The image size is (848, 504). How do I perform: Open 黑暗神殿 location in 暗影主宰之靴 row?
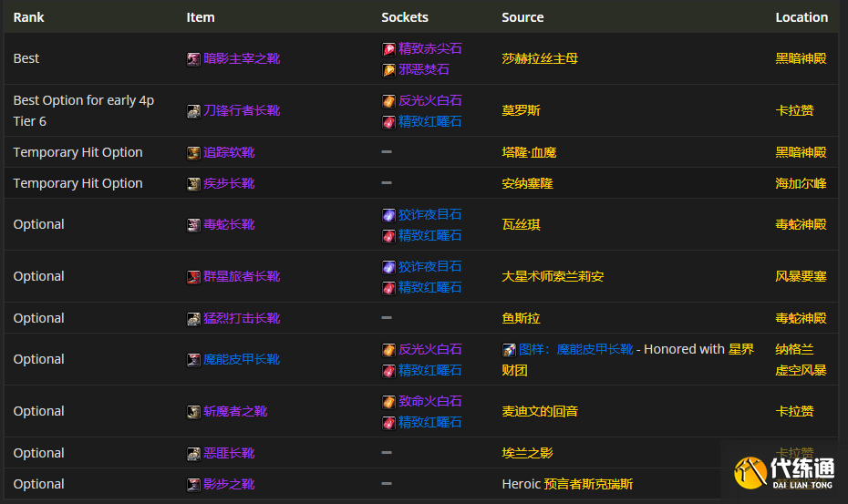point(801,58)
